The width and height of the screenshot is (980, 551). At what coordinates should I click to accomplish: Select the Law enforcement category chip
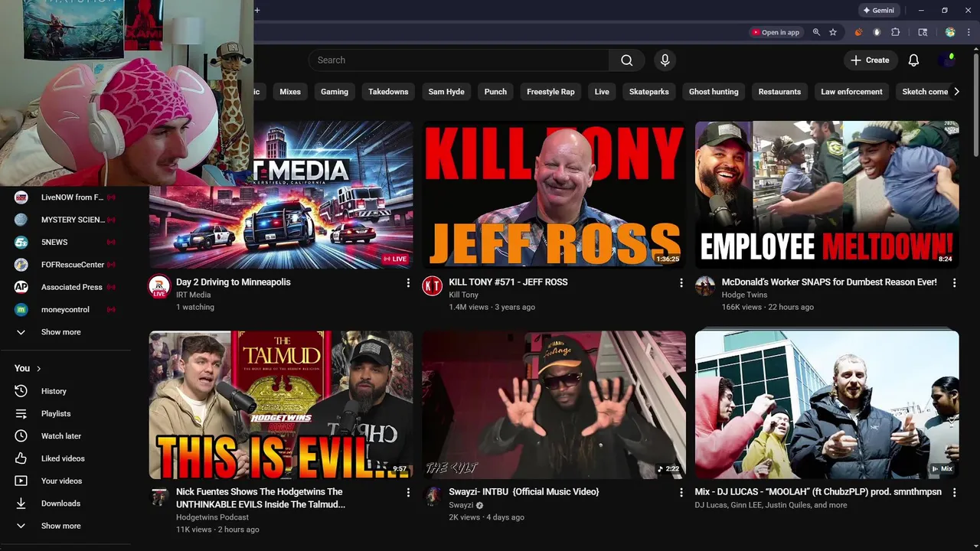(x=851, y=92)
